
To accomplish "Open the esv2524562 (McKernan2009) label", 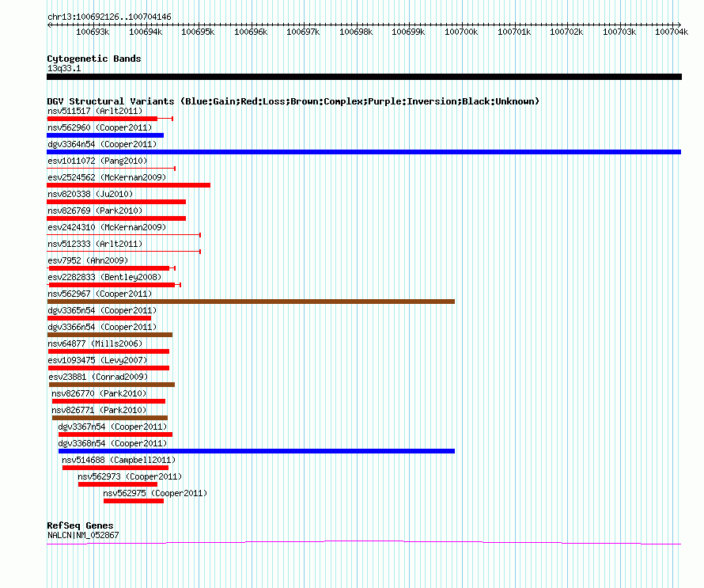I will (x=107, y=177).
